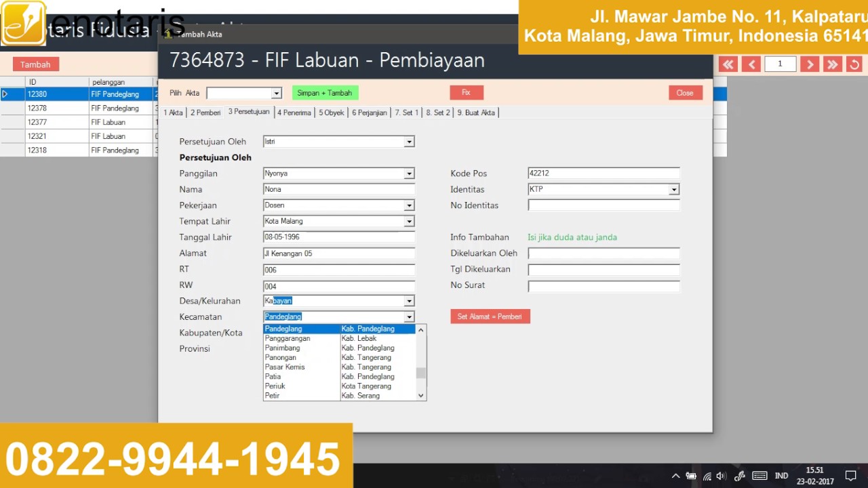Select Patia in the Kecamatan list

click(340, 376)
